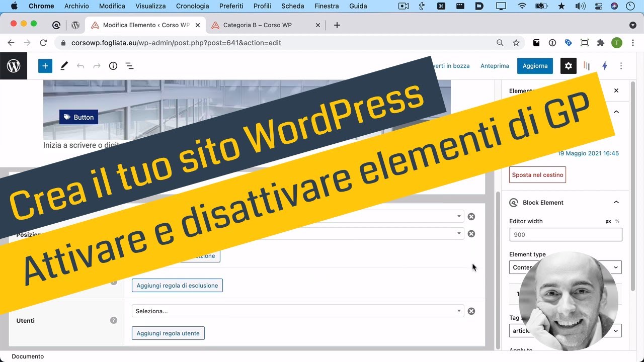Click the Aggiungi regola di esclusione button

click(177, 285)
